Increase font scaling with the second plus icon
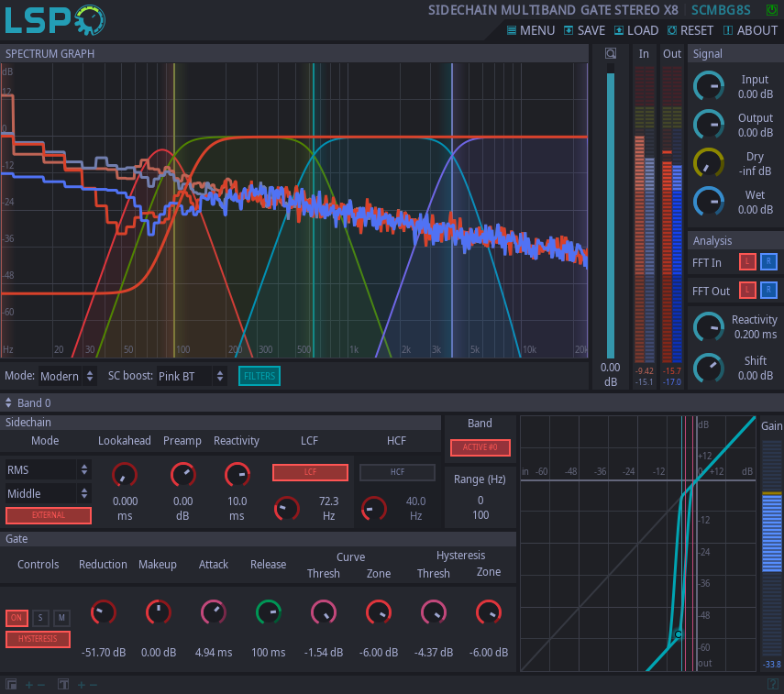Image resolution: width=784 pixels, height=694 pixels. point(82,685)
